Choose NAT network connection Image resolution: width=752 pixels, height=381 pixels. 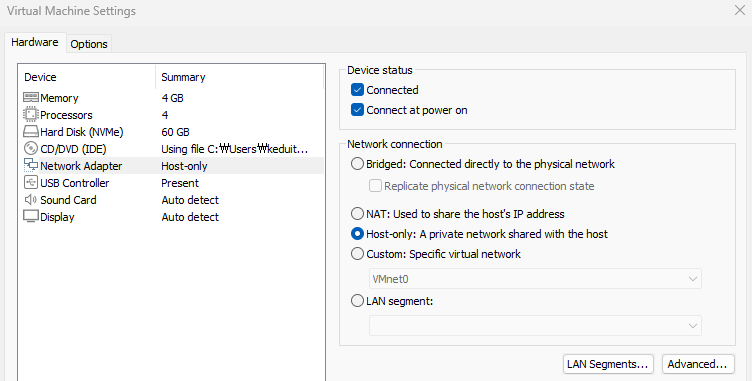point(357,214)
